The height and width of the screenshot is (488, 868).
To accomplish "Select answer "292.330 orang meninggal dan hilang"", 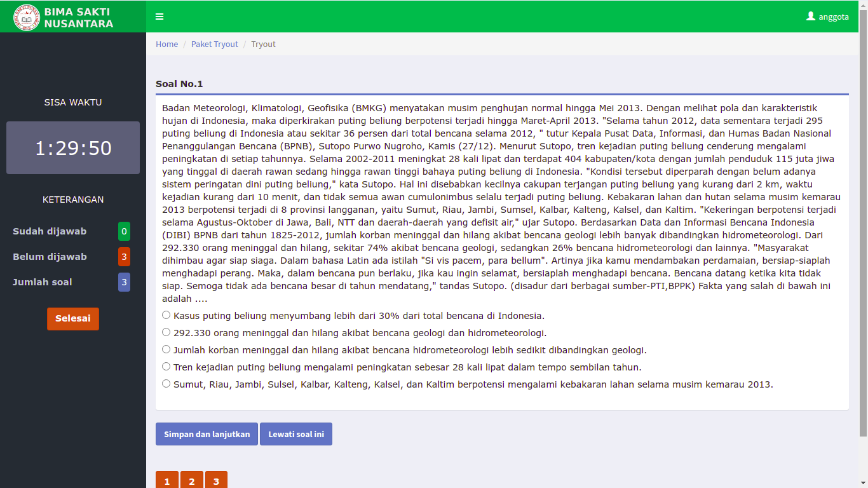I will [166, 332].
